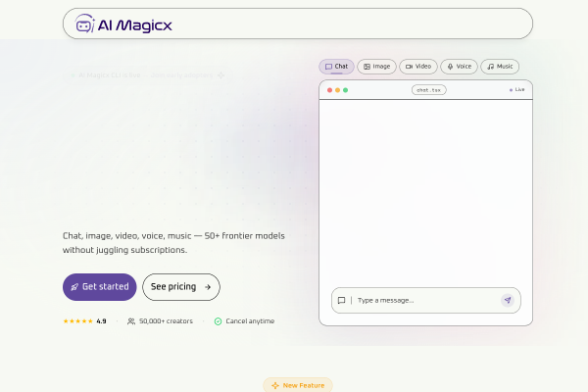Click the chat.tsx file name pill
Image resolution: width=588 pixels, height=392 pixels.
click(428, 90)
